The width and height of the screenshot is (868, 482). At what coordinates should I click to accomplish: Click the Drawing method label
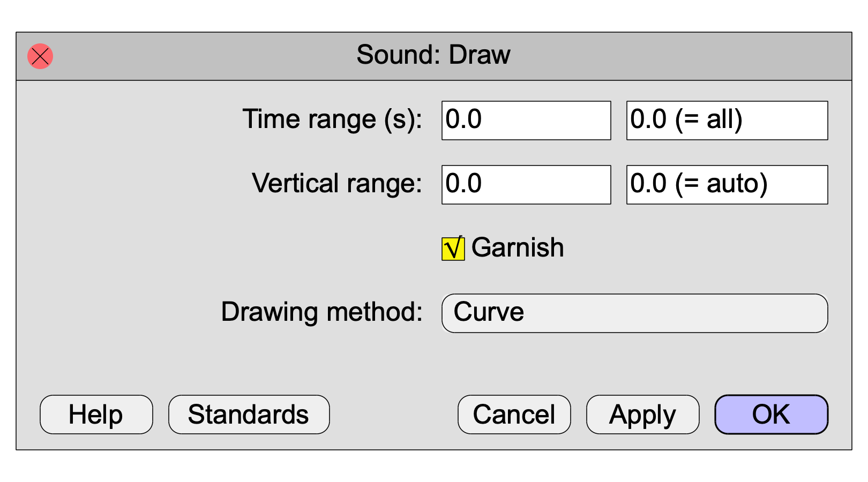322,312
